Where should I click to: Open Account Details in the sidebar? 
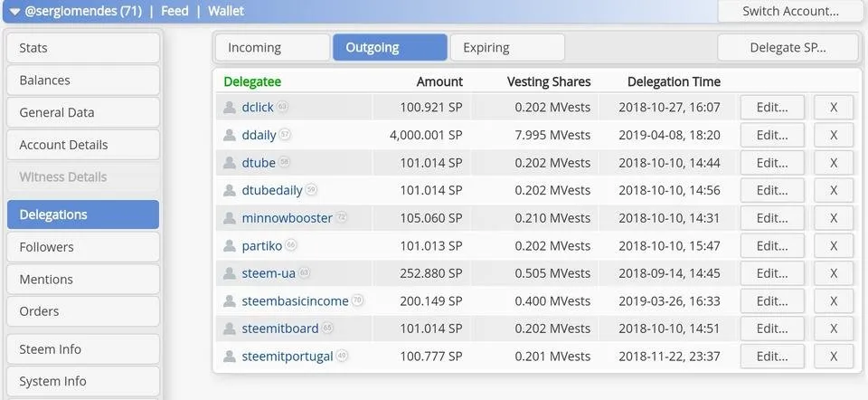coord(83,145)
